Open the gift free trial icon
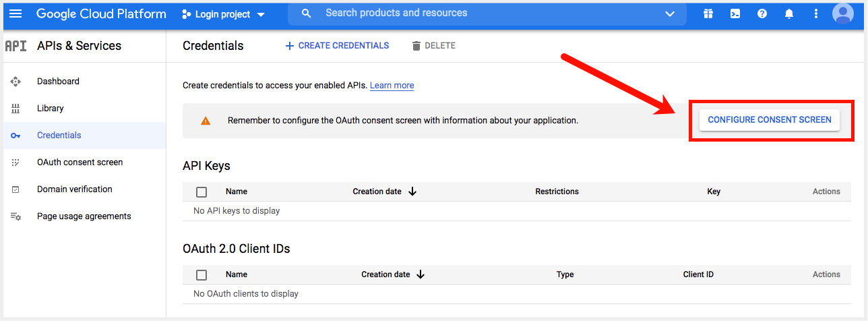 point(708,13)
